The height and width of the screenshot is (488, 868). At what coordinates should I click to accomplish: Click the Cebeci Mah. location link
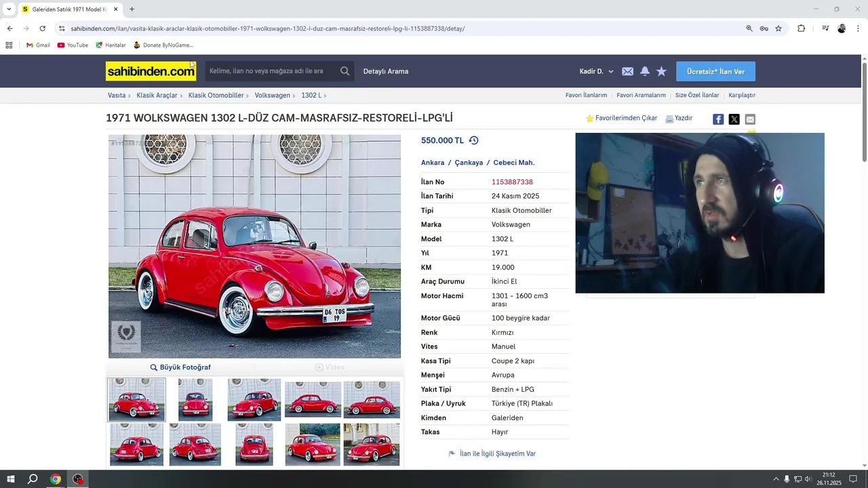click(x=514, y=163)
